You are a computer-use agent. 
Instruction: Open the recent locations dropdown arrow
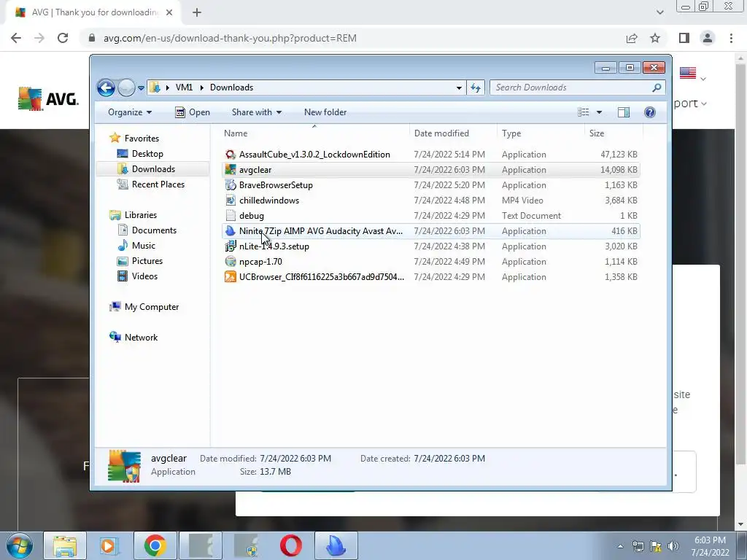(x=141, y=87)
